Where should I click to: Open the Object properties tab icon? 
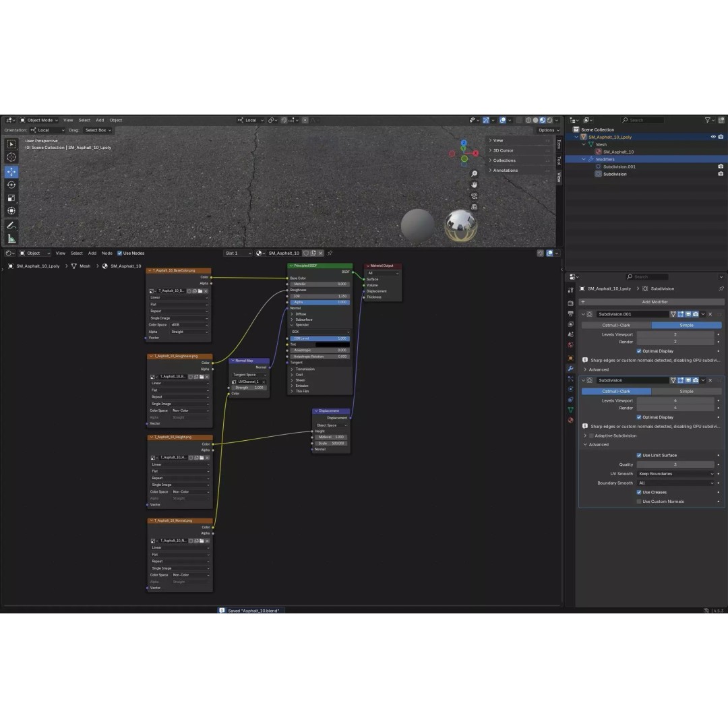[571, 359]
